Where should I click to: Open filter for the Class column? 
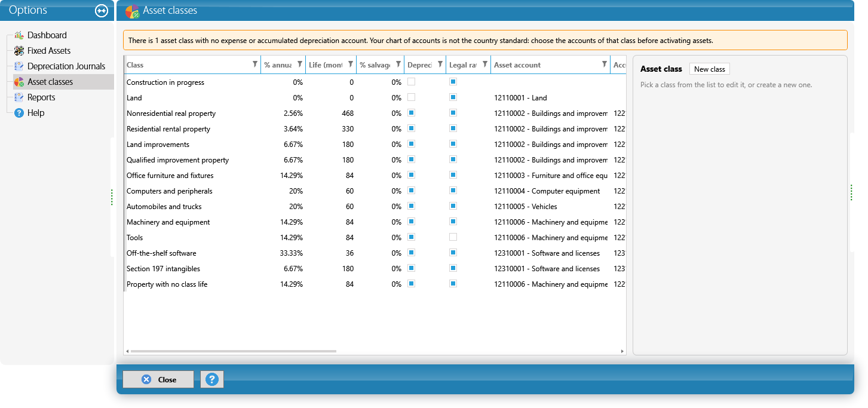click(255, 65)
